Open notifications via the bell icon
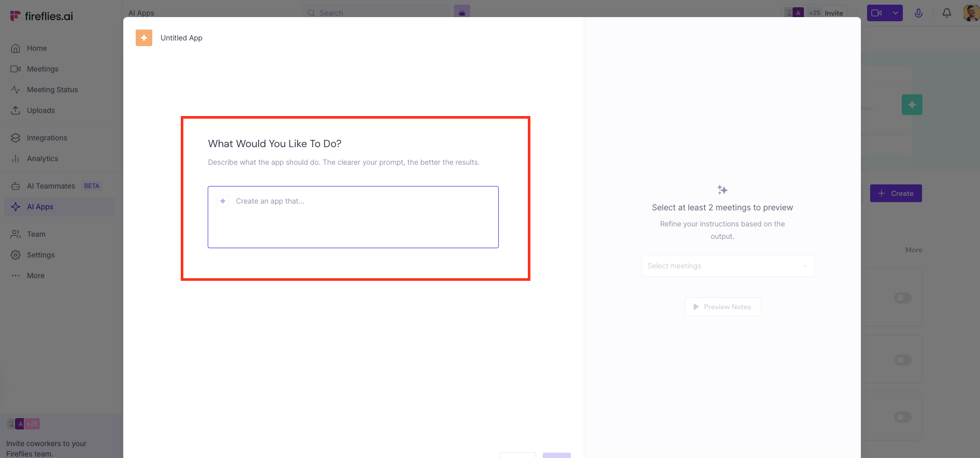Image resolution: width=980 pixels, height=458 pixels. coord(946,13)
